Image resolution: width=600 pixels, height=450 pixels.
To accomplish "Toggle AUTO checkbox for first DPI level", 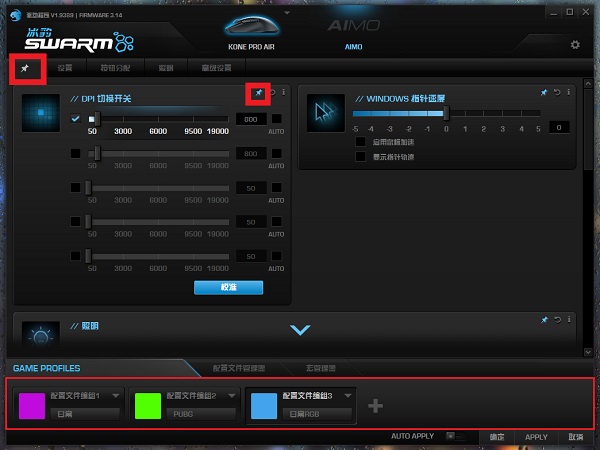I will coord(277,119).
